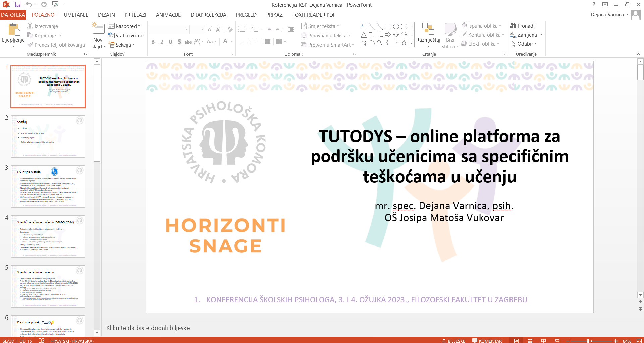Open DATOTEKA file tab

point(13,15)
